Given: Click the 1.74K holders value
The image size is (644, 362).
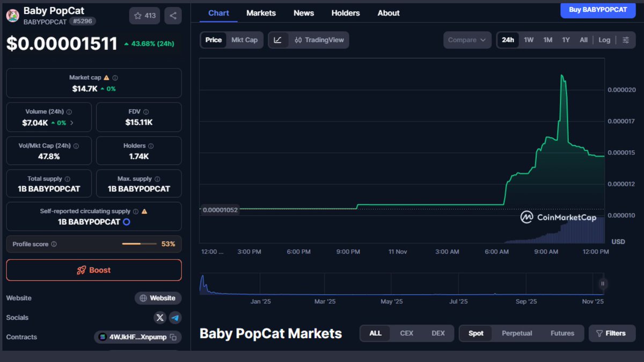Looking at the screenshot, I should click(139, 157).
